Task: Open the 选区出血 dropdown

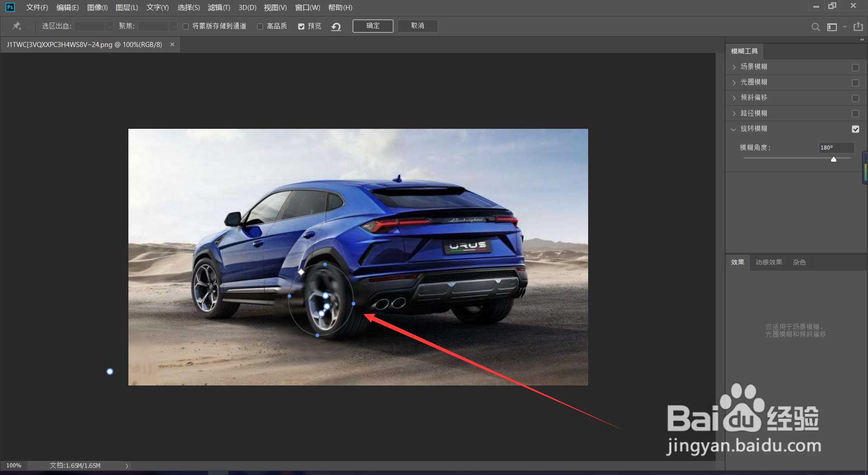Action: pos(109,27)
